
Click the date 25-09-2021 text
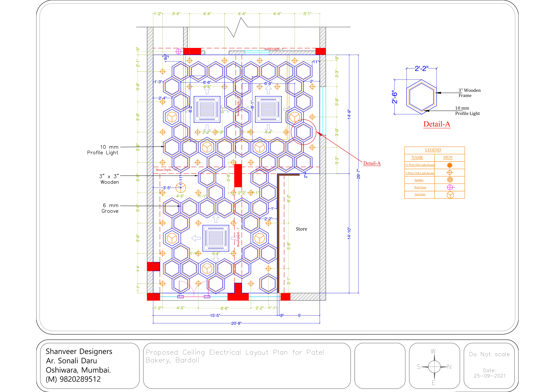[489, 376]
